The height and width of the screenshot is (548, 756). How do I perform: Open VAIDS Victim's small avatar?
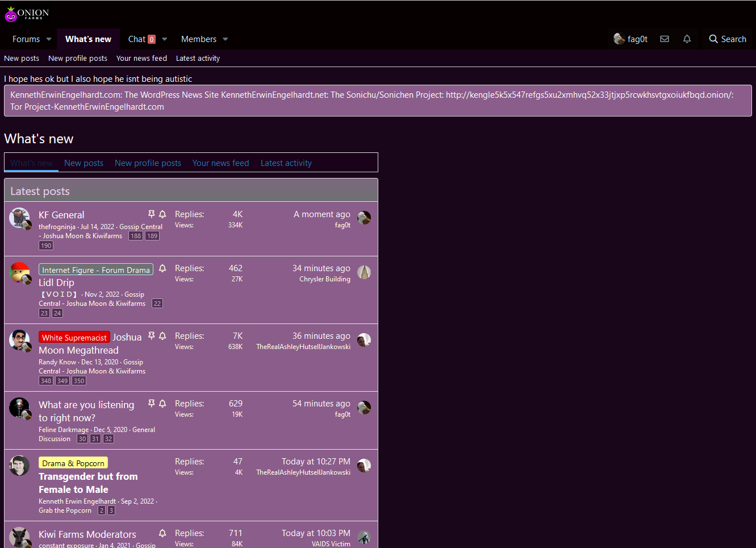click(x=364, y=537)
